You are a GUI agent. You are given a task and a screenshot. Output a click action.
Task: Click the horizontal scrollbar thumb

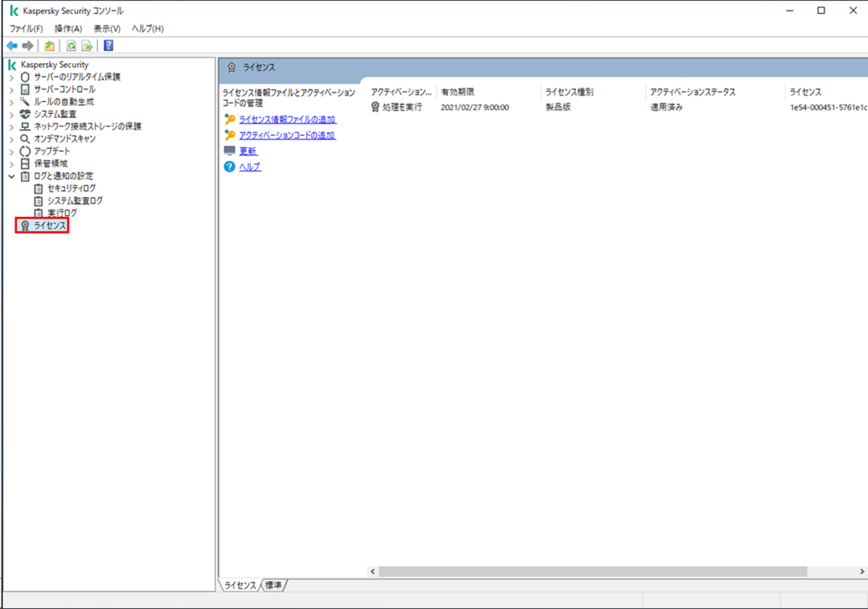tap(592, 571)
